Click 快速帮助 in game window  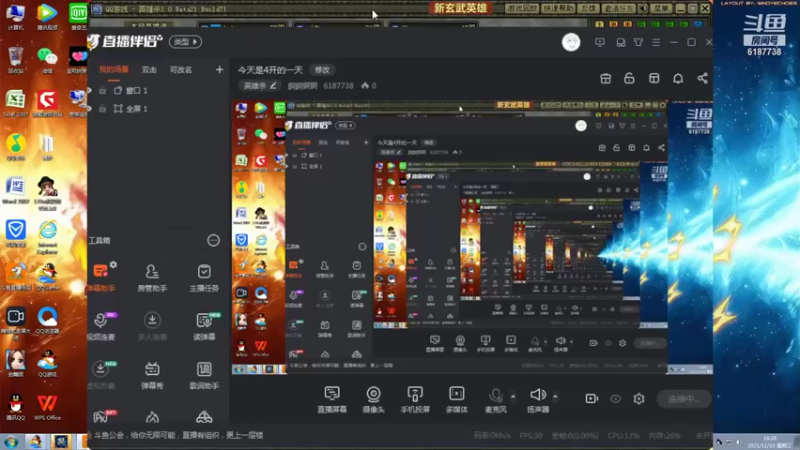[x=558, y=8]
